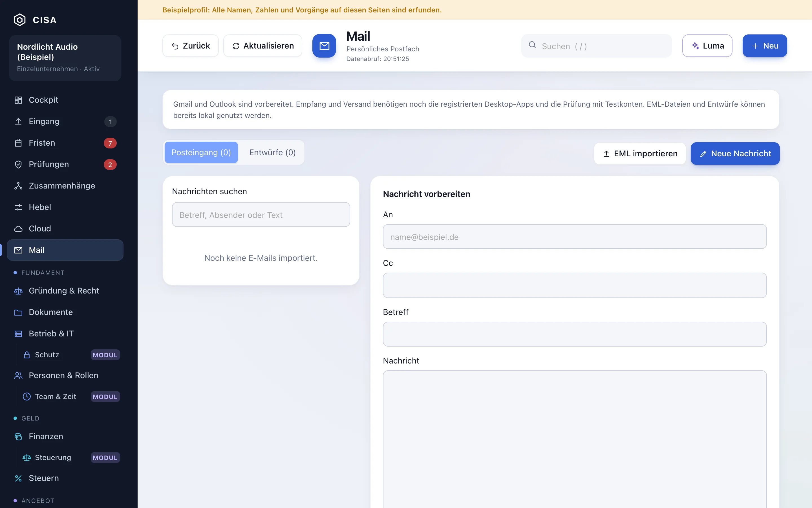The height and width of the screenshot is (508, 812).
Task: Click the blue Neu button
Action: 765,46
